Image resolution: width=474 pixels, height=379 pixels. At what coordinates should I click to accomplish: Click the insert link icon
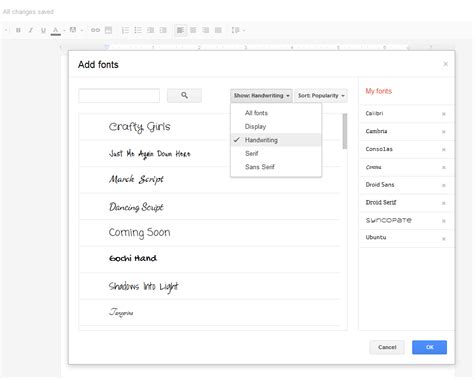pyautogui.click(x=95, y=30)
